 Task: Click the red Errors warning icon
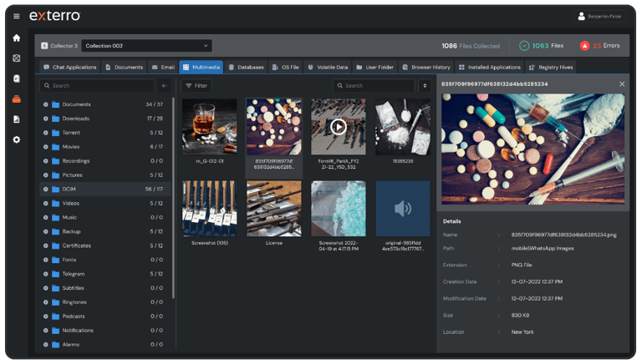click(x=584, y=46)
